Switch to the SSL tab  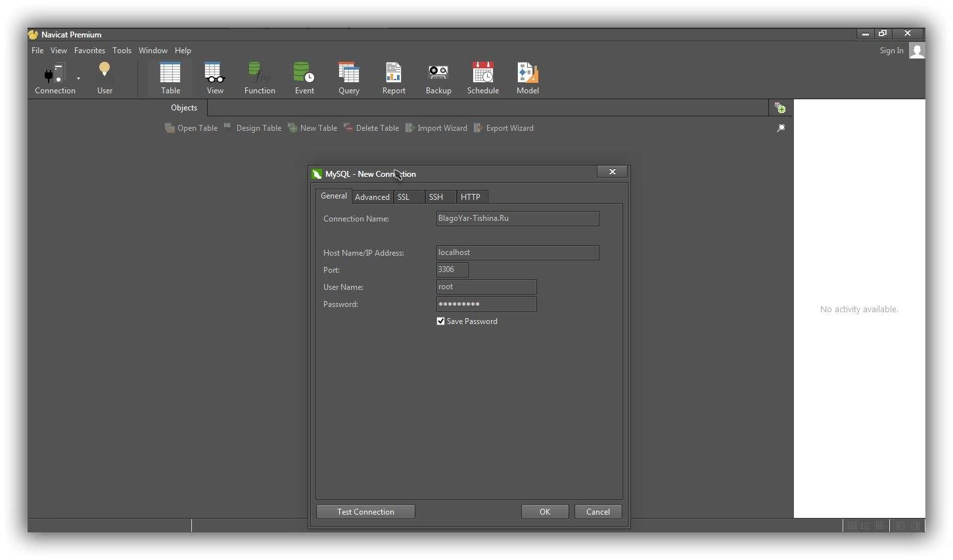tap(408, 197)
